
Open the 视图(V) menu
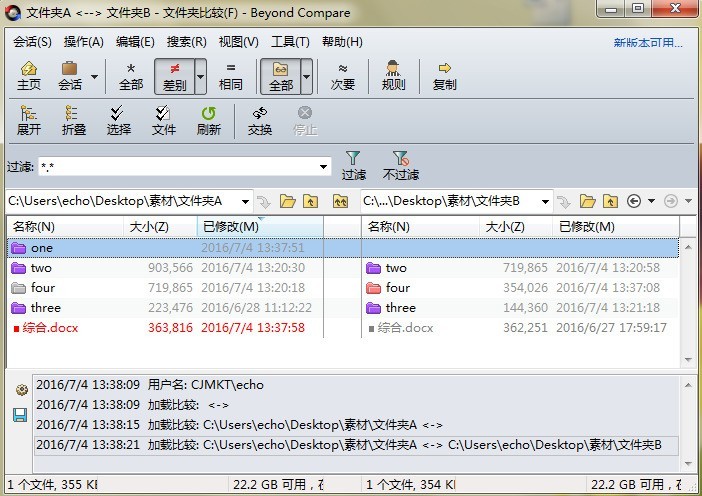(x=238, y=42)
